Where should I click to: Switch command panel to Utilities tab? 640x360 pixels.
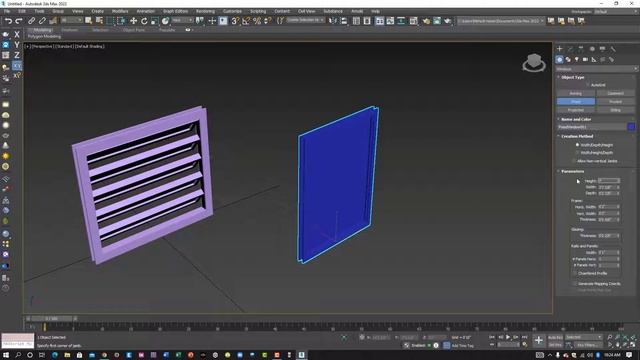pyautogui.click(x=613, y=49)
